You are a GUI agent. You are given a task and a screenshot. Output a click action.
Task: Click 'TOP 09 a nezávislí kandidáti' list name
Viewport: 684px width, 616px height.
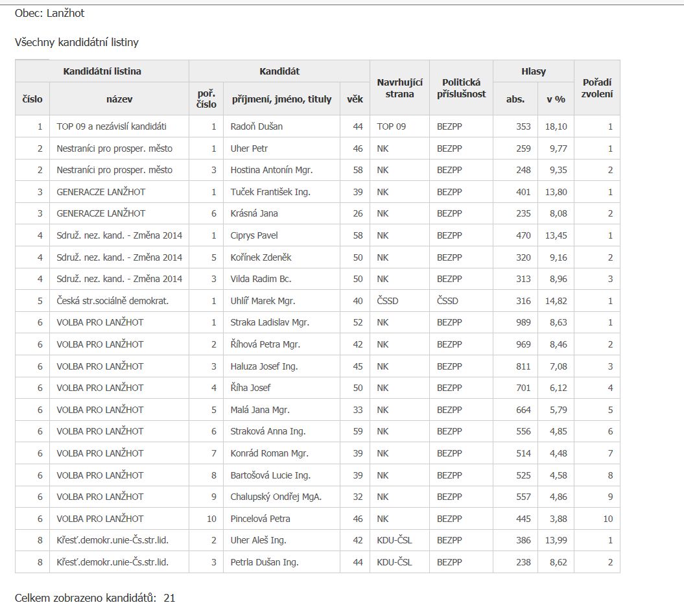(112, 126)
